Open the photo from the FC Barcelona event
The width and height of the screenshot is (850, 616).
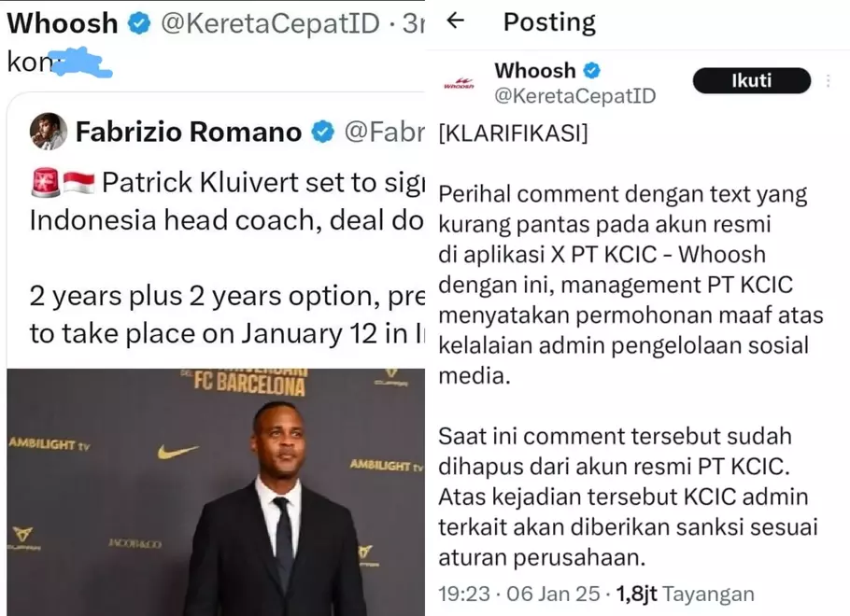click(x=216, y=492)
